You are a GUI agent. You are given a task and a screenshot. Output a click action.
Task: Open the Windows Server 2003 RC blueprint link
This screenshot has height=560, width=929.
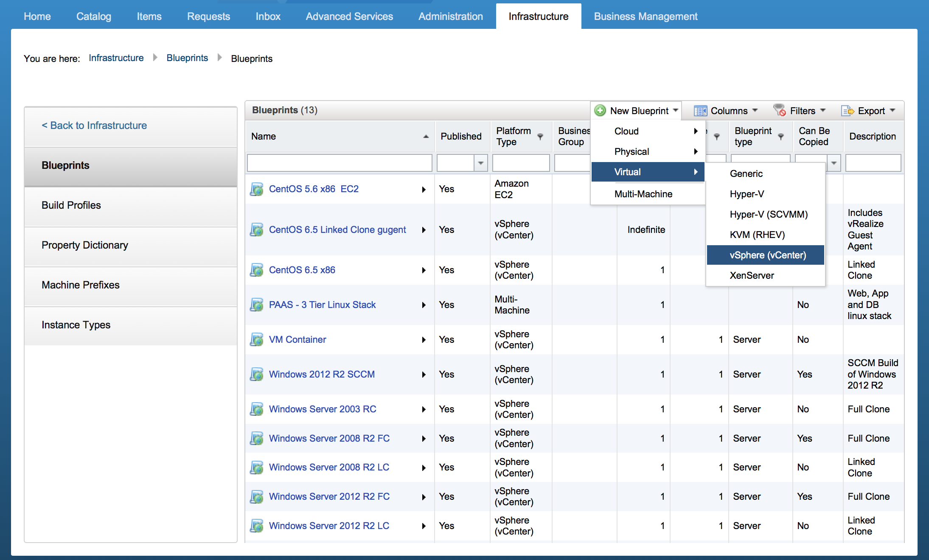(322, 409)
